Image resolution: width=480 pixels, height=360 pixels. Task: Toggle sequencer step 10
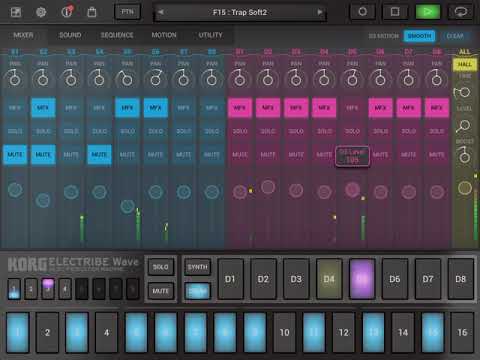pyautogui.click(x=284, y=332)
